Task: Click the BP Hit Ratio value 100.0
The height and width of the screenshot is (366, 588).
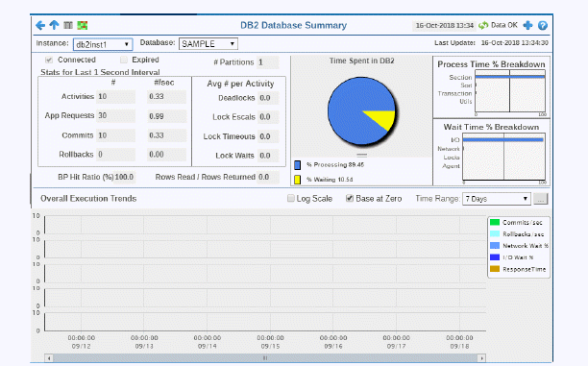Action: (125, 177)
